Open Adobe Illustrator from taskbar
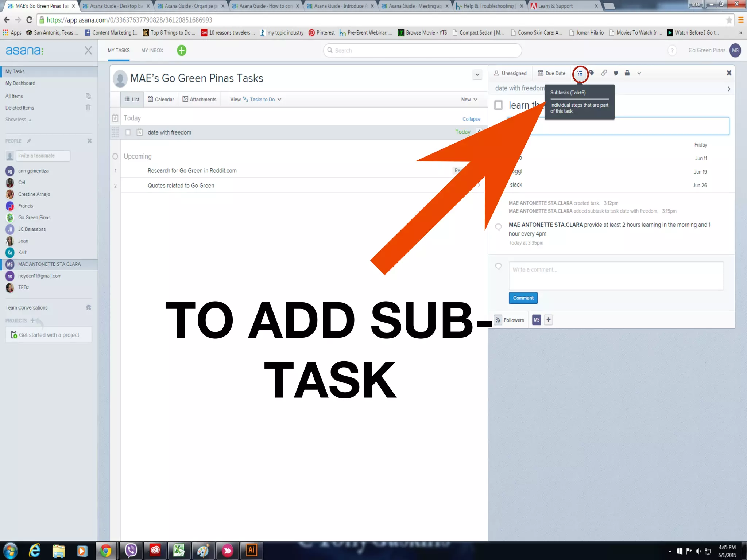747x560 pixels. click(252, 550)
